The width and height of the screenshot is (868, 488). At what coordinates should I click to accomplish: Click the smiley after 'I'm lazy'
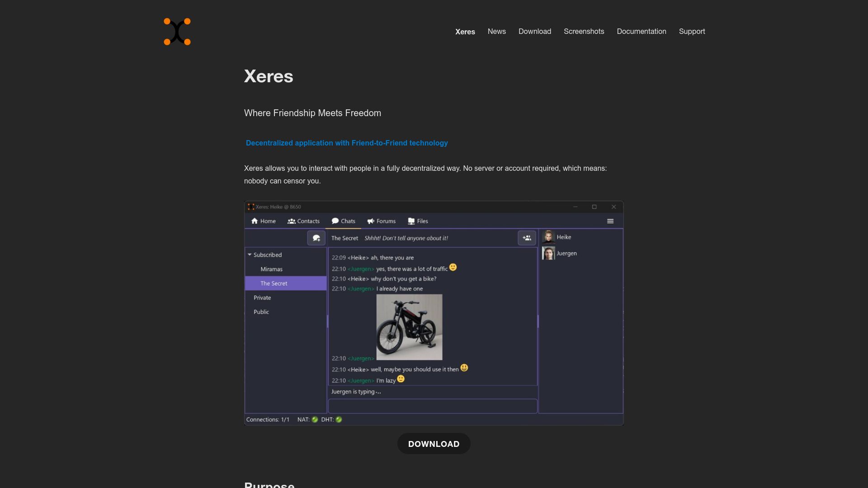point(401,379)
